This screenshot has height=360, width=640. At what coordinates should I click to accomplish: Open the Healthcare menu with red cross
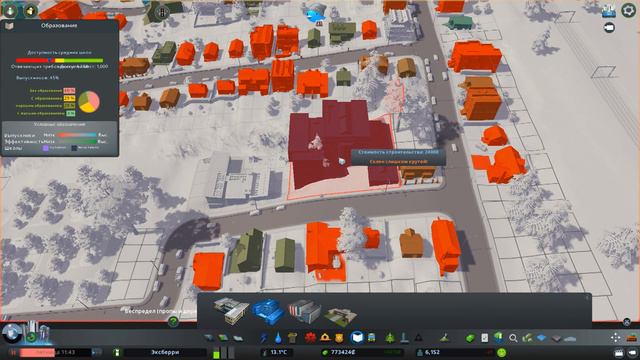[x=310, y=338]
